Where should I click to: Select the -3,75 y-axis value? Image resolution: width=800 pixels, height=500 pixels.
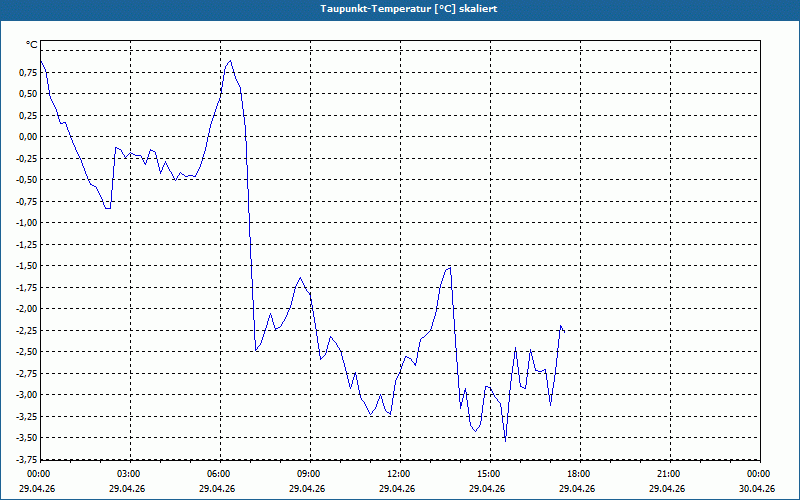pos(27,459)
